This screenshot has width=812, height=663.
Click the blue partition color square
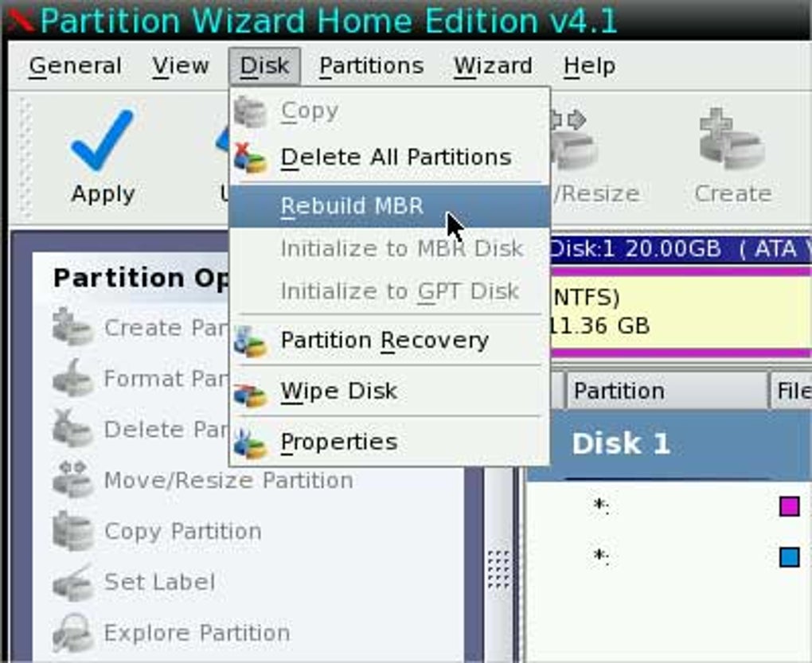tap(789, 557)
